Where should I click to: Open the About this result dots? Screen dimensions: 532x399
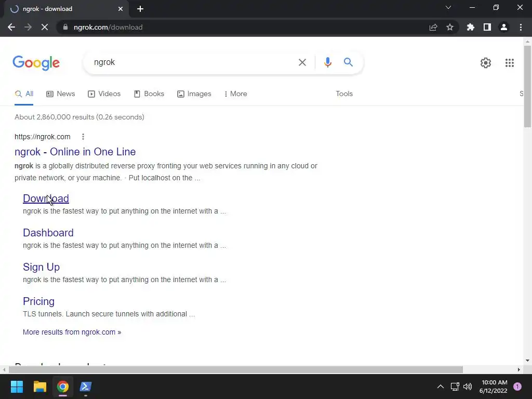click(83, 137)
